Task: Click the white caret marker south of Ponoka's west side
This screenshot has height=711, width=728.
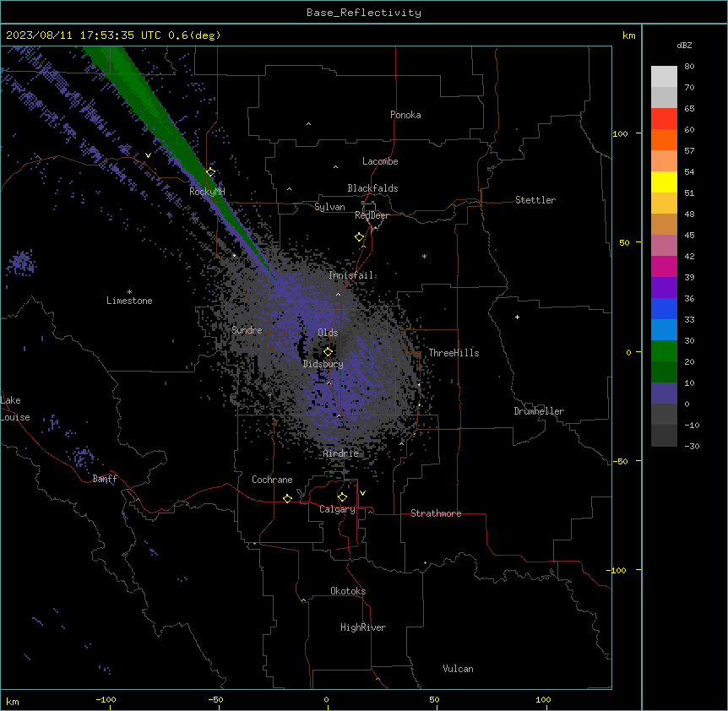Action: click(x=308, y=124)
